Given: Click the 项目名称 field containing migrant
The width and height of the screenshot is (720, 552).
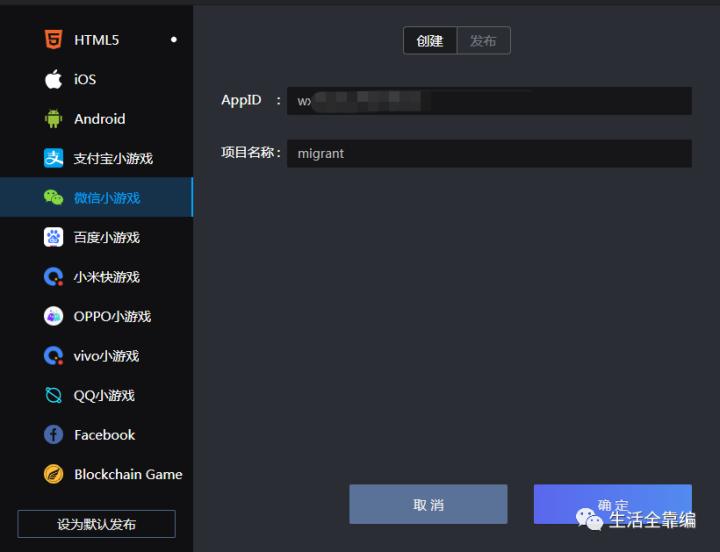Looking at the screenshot, I should (489, 153).
